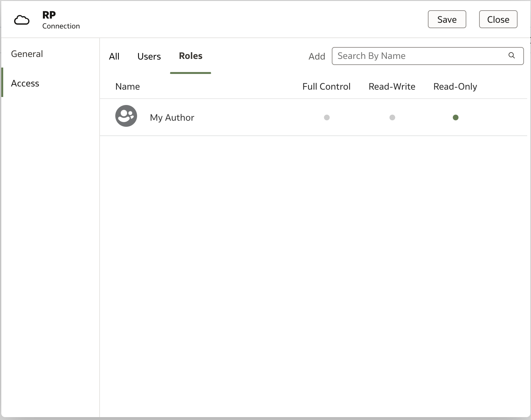Open the General section in sidebar
The height and width of the screenshot is (420, 531).
click(27, 54)
